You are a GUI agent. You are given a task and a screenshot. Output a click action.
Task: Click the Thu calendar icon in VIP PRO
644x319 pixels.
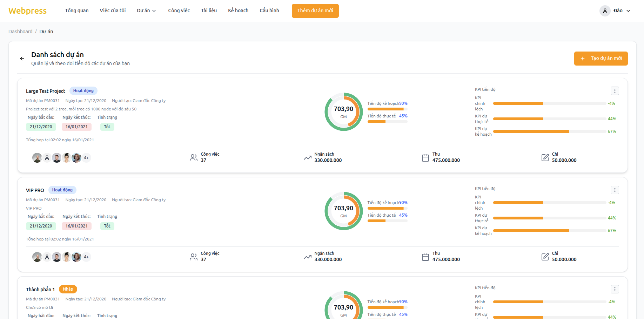[x=425, y=257]
